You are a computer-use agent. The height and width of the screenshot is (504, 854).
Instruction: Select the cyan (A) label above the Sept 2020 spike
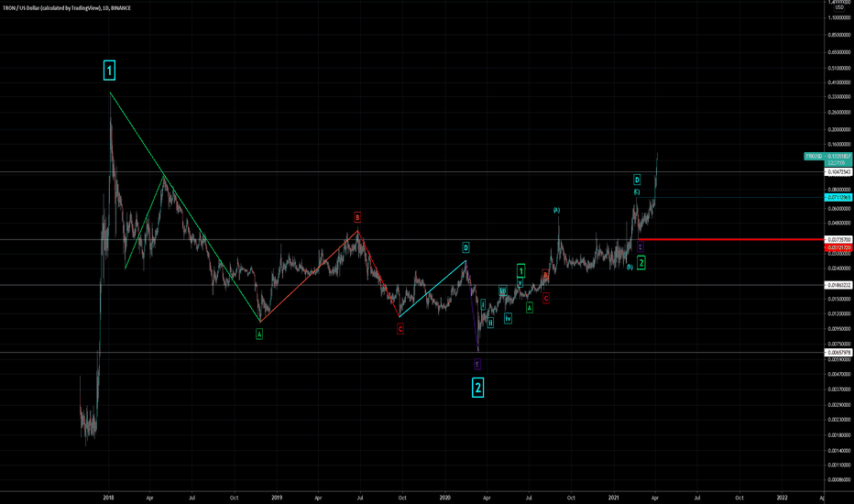tap(556, 210)
